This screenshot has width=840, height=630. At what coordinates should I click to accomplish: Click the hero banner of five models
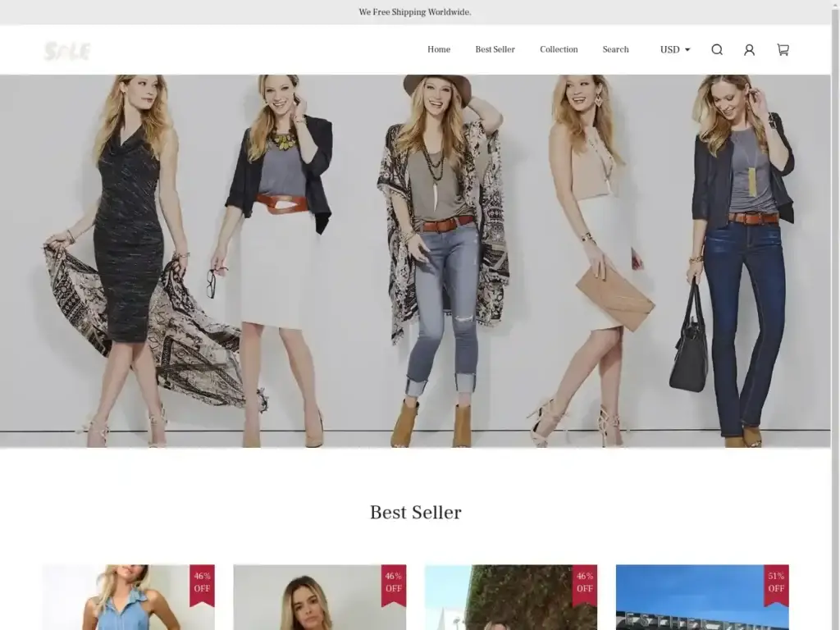415,261
